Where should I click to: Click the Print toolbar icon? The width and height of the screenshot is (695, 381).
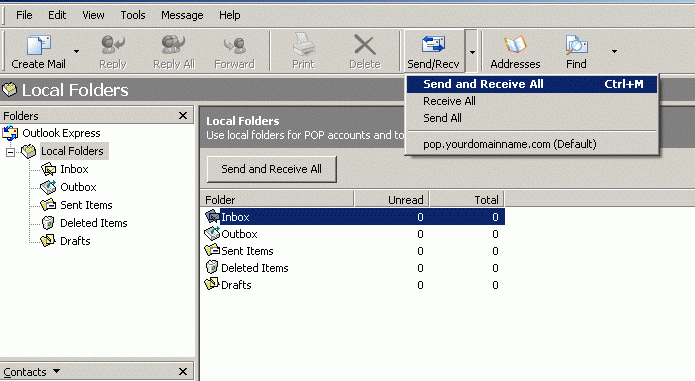click(303, 45)
